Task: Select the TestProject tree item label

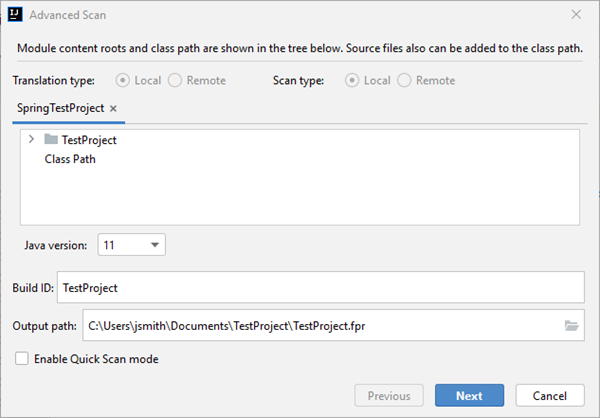Action: pyautogui.click(x=89, y=140)
